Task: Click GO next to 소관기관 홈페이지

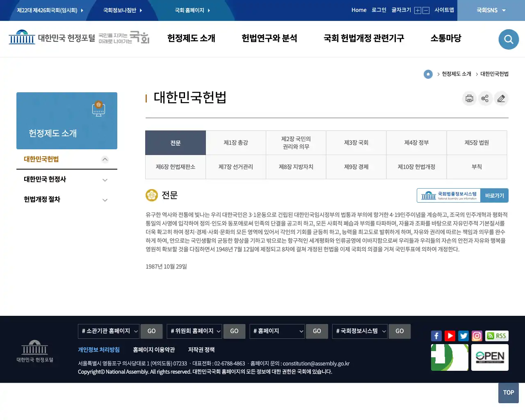Action: coord(151,331)
